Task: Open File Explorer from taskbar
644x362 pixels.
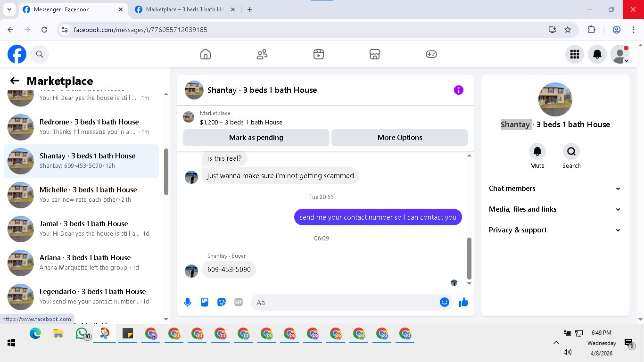Action: point(58,334)
